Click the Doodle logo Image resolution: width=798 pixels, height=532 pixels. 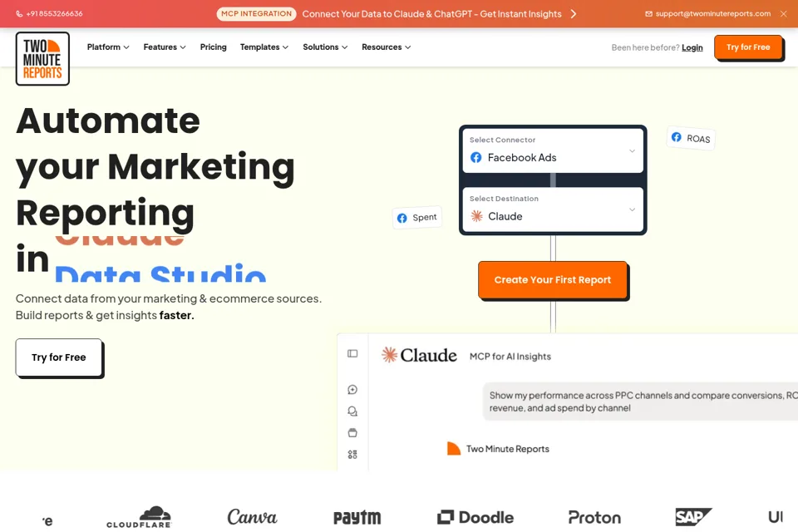click(475, 517)
